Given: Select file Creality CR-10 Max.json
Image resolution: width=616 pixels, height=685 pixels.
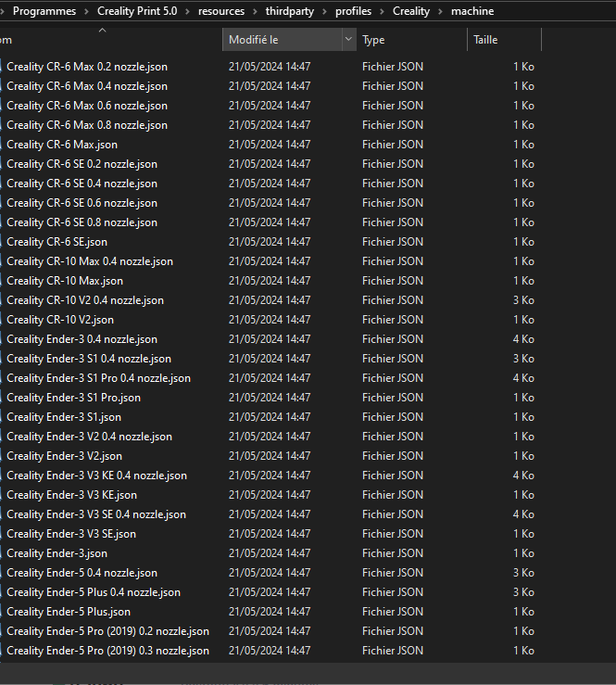Looking at the screenshot, I should coord(65,281).
